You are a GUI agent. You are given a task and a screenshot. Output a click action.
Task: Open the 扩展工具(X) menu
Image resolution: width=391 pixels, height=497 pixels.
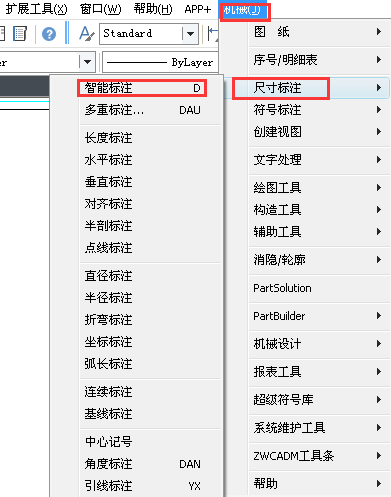pyautogui.click(x=36, y=9)
